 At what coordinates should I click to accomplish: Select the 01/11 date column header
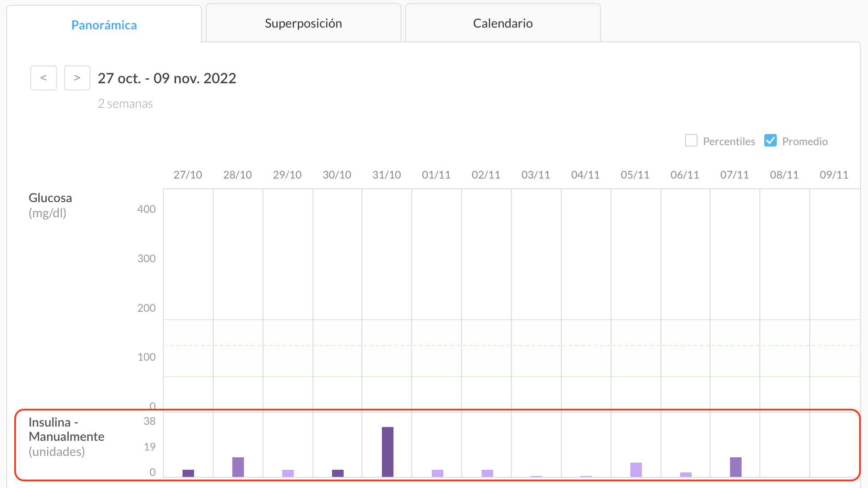436,175
